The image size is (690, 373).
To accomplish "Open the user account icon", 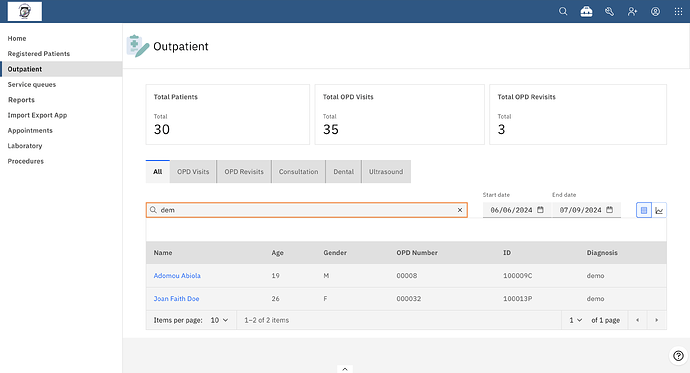I will (x=655, y=11).
